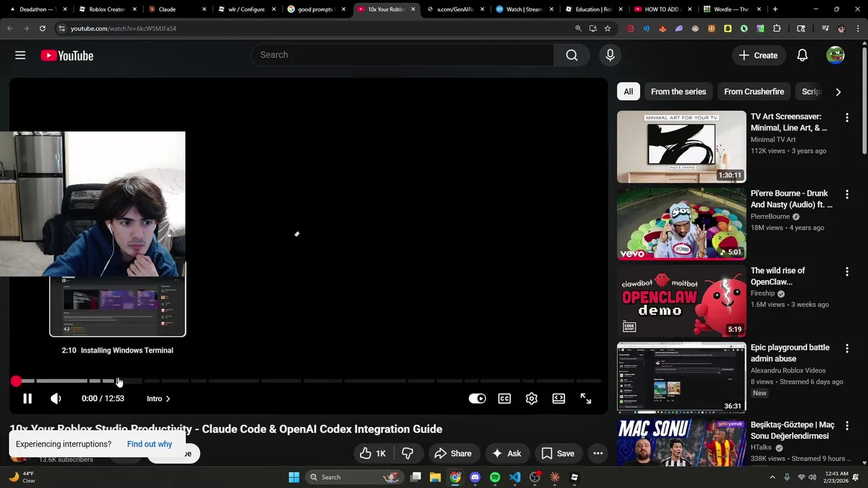The width and height of the screenshot is (868, 488).
Task: Open options for Beşiktaş-Göztepe video
Action: coord(846,426)
